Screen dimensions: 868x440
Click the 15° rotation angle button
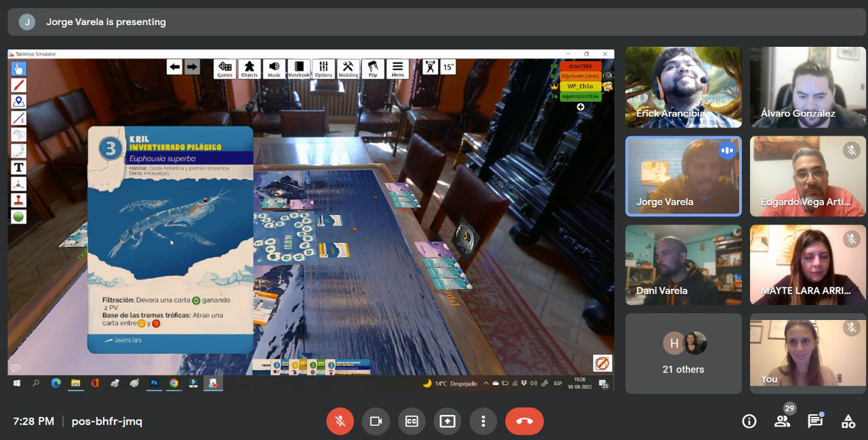pos(448,66)
